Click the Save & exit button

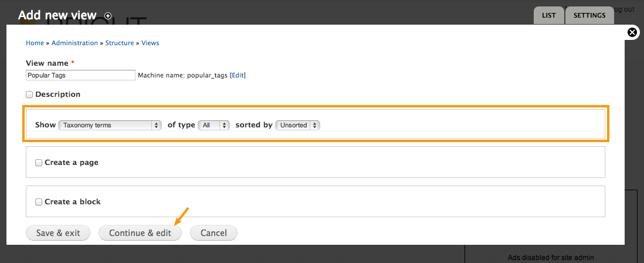pyautogui.click(x=58, y=233)
